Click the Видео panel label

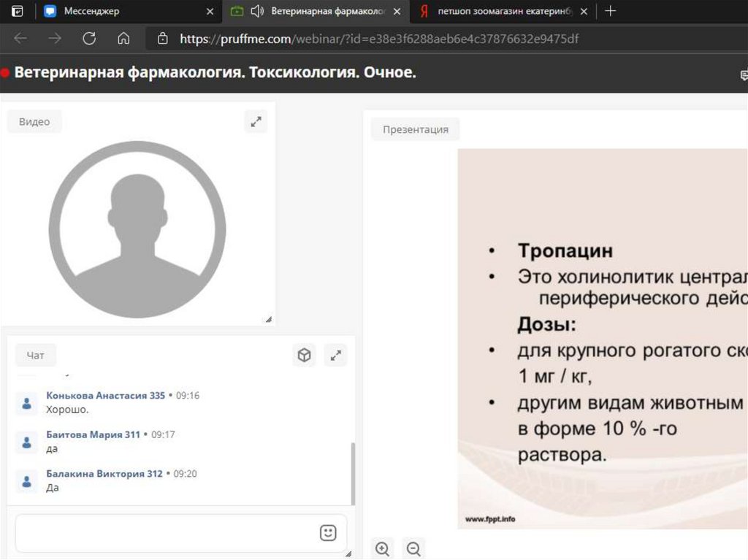pyautogui.click(x=34, y=122)
